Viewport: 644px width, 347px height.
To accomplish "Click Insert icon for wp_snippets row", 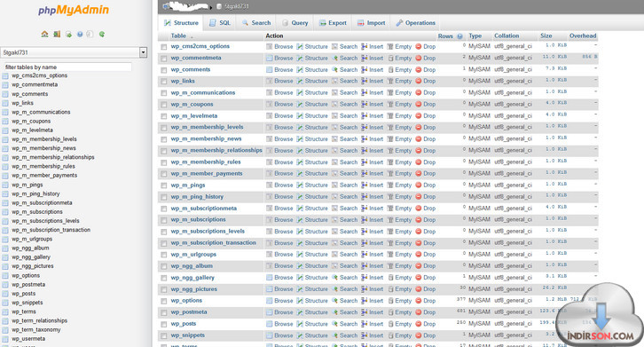I will pyautogui.click(x=365, y=335).
